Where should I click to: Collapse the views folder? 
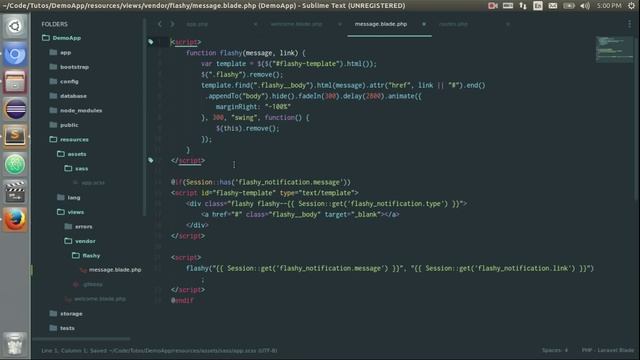(70, 212)
